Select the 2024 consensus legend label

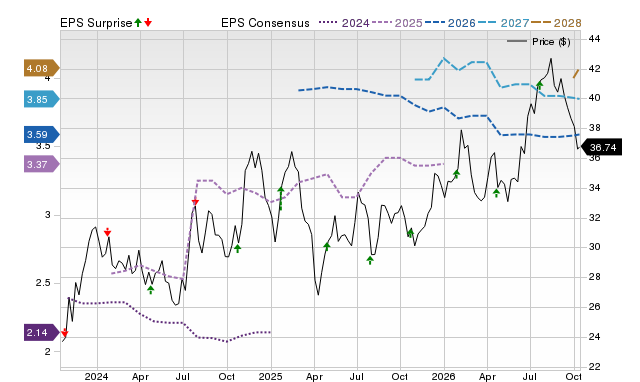[x=355, y=23]
